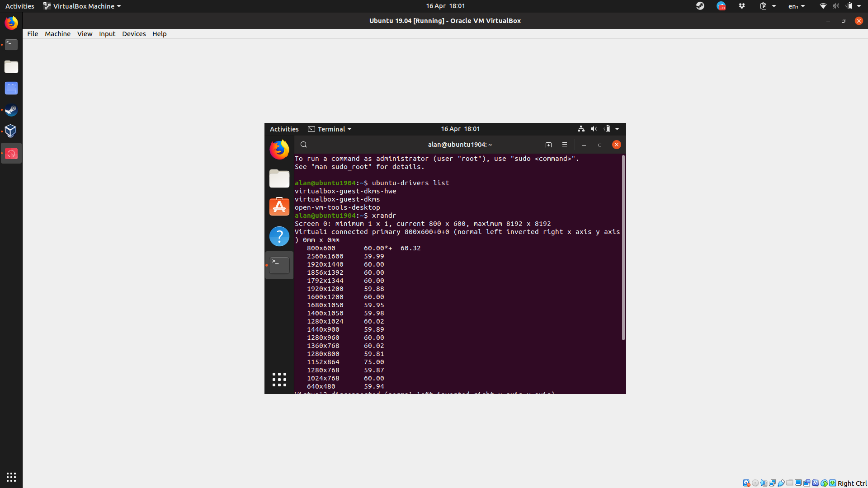
Task: Click guest volume speaker icon
Action: tap(594, 129)
